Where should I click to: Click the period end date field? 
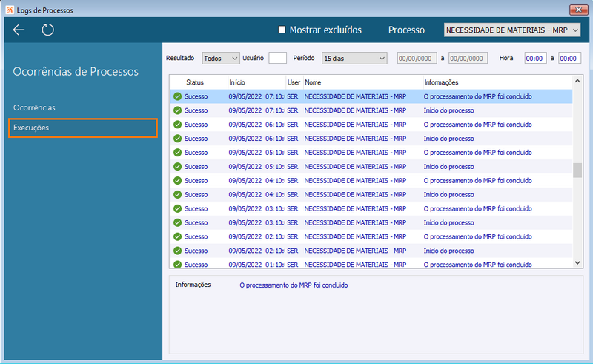pyautogui.click(x=468, y=59)
